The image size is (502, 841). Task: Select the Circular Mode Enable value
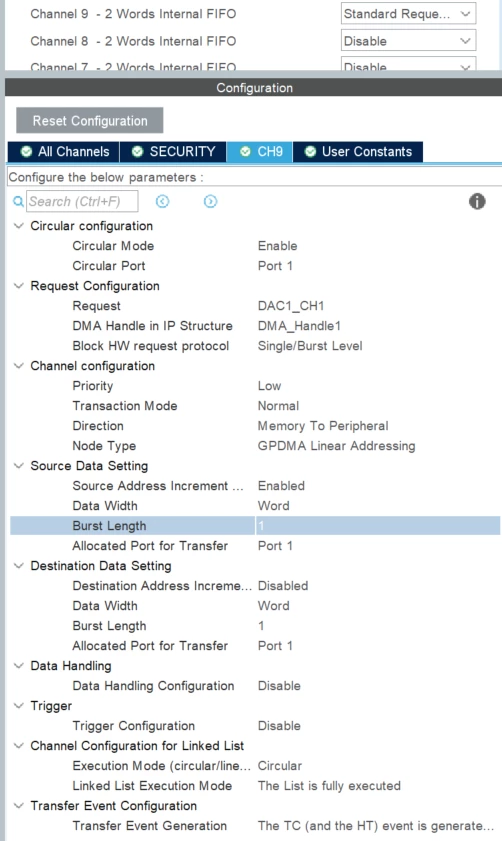click(277, 246)
